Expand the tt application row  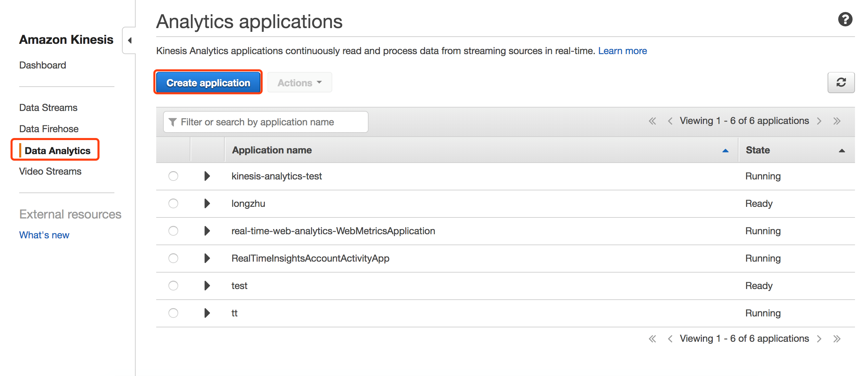[x=207, y=313]
